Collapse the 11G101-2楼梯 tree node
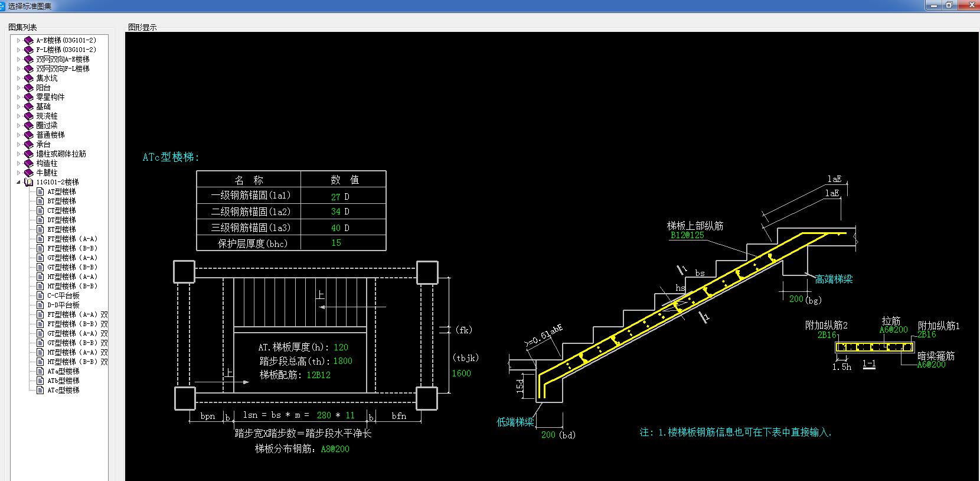This screenshot has width=980, height=481. pos(18,182)
